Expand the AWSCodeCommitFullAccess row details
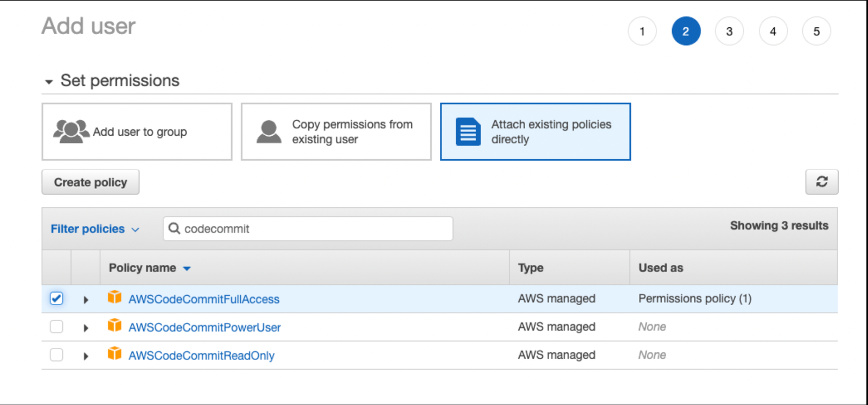Image resolution: width=868 pixels, height=405 pixels. click(86, 300)
